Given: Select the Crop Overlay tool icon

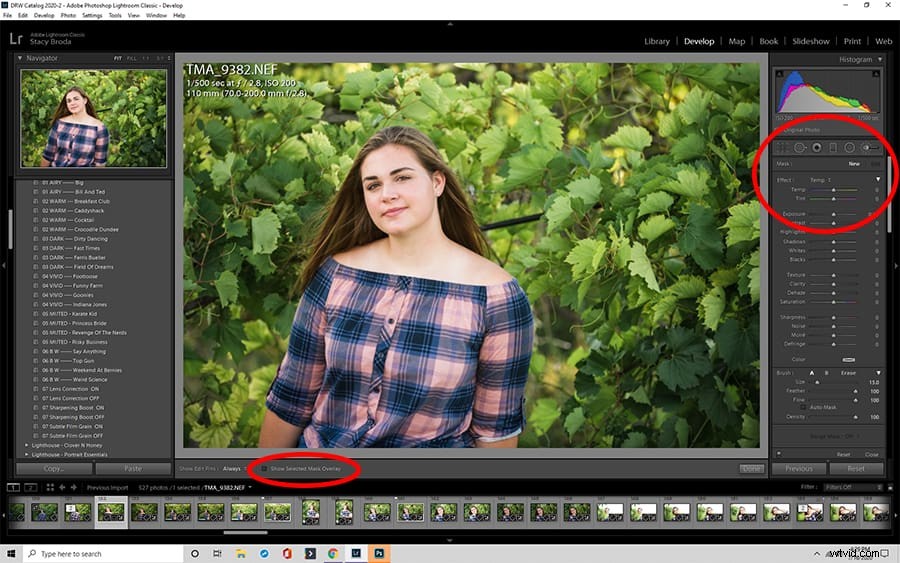Looking at the screenshot, I should (782, 148).
